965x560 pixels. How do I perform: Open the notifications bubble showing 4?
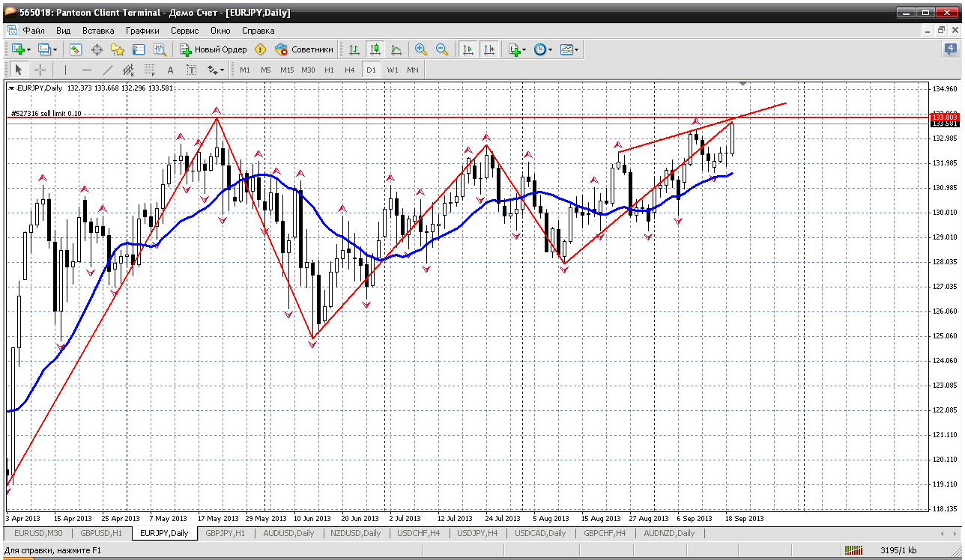pos(950,49)
